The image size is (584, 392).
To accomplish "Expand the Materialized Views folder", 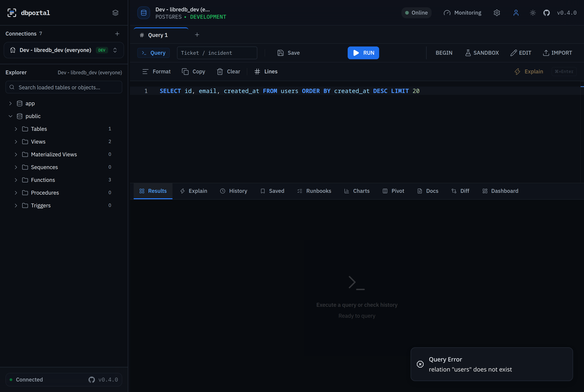I will click(x=16, y=154).
